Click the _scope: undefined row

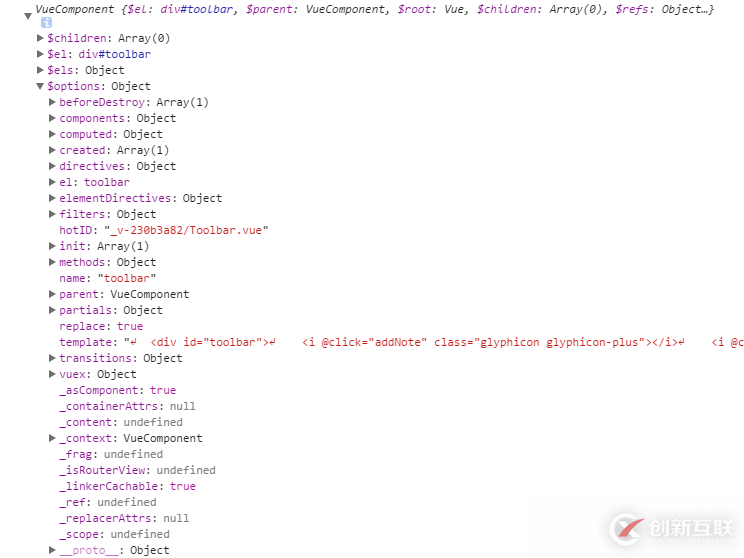coord(114,534)
